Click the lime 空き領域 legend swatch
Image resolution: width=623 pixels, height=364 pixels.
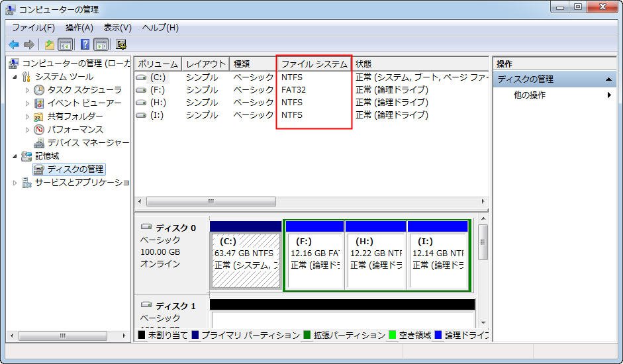pyautogui.click(x=392, y=335)
